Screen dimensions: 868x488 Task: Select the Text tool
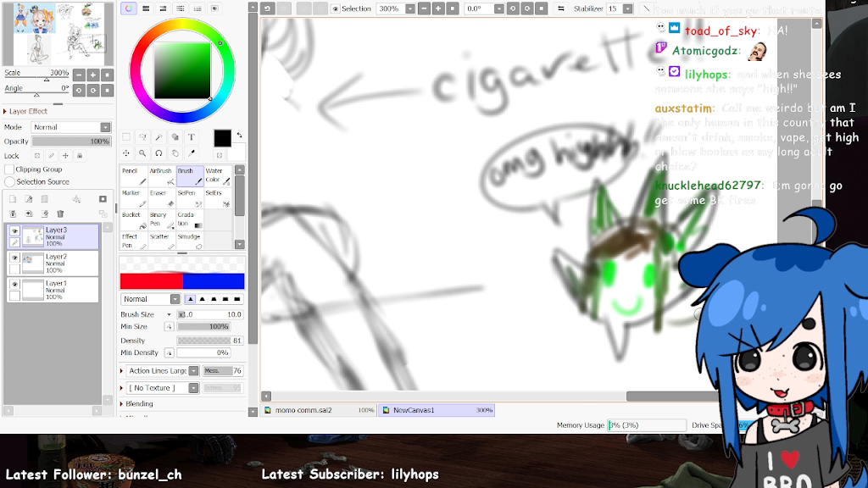coord(192,136)
